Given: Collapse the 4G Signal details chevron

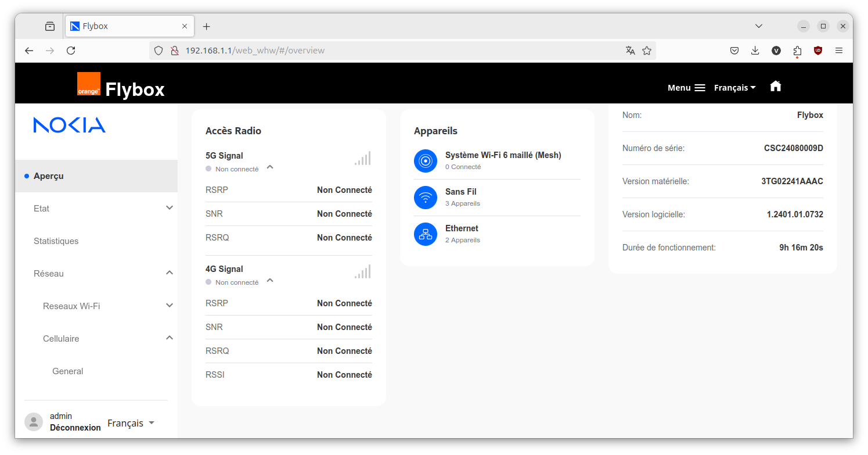Looking at the screenshot, I should pos(270,281).
